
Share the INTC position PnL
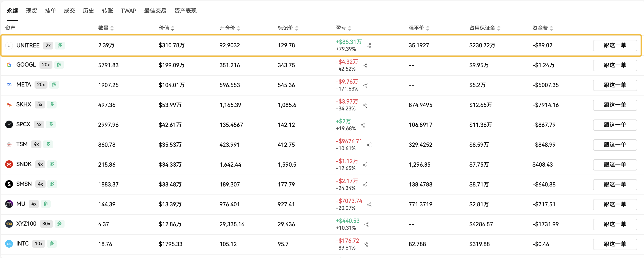coord(366,244)
